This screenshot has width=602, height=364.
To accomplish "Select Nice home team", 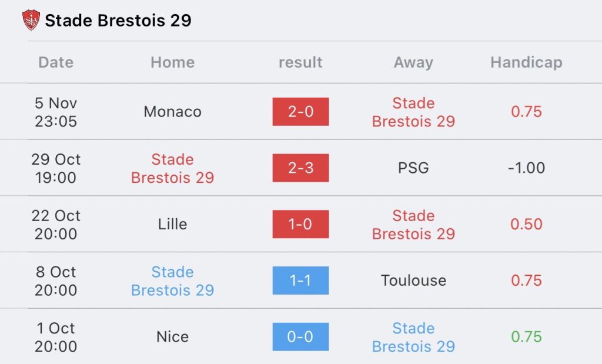I will coord(172,337).
